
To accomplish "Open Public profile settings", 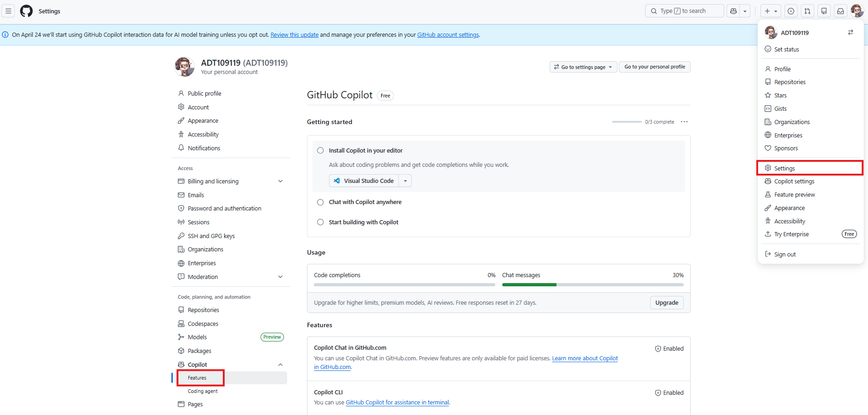I will (x=231, y=93).
